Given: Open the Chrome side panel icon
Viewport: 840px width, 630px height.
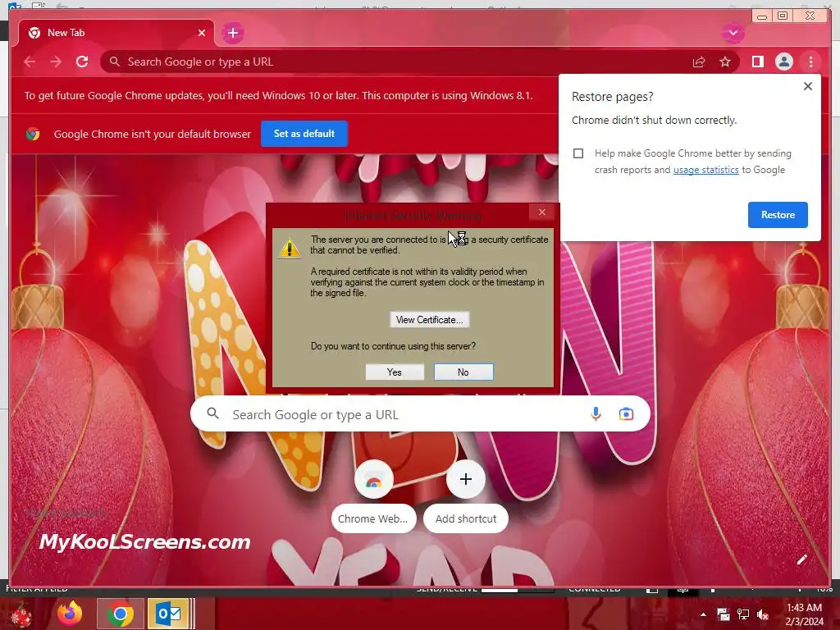Looking at the screenshot, I should click(x=757, y=62).
